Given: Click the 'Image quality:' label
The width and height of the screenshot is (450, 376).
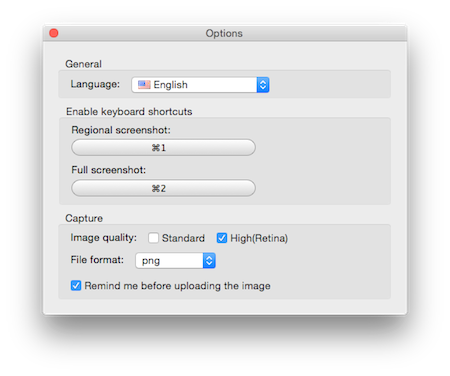Looking at the screenshot, I should 103,238.
